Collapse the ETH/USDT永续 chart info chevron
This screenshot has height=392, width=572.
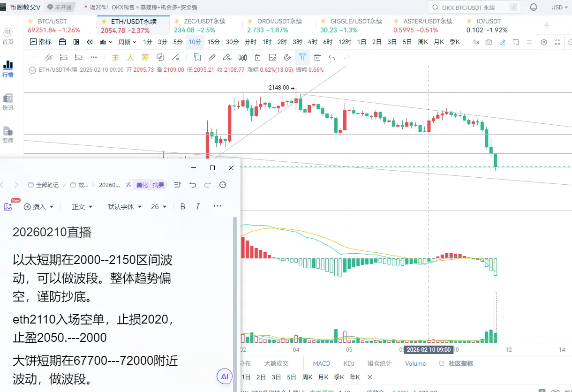[32, 70]
